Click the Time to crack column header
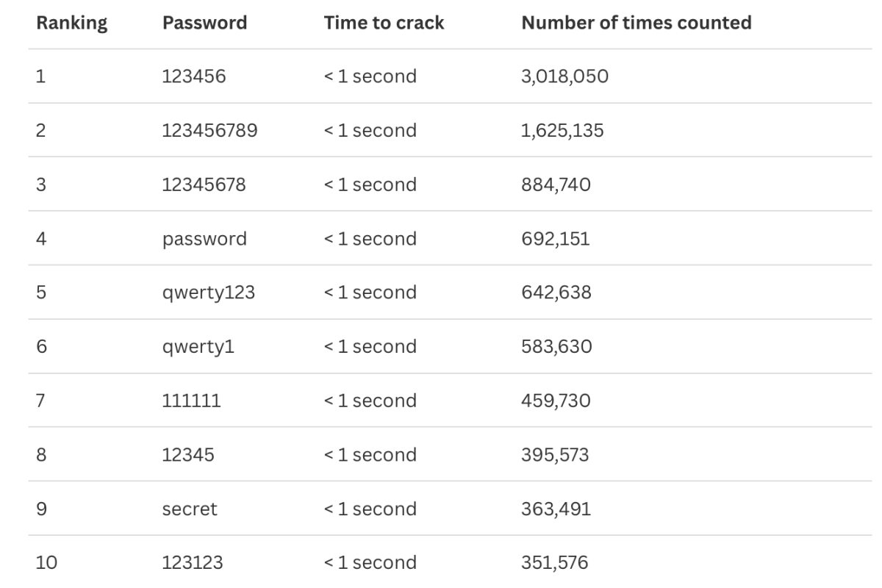Image resolution: width=882 pixels, height=588 pixels. point(384,23)
